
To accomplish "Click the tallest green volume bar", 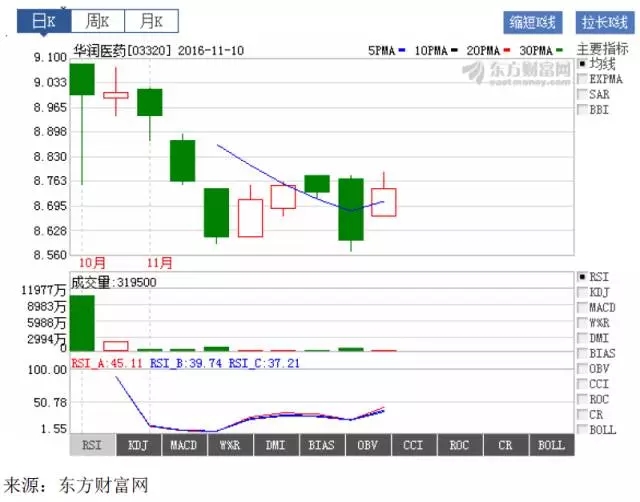I will coord(82,323).
